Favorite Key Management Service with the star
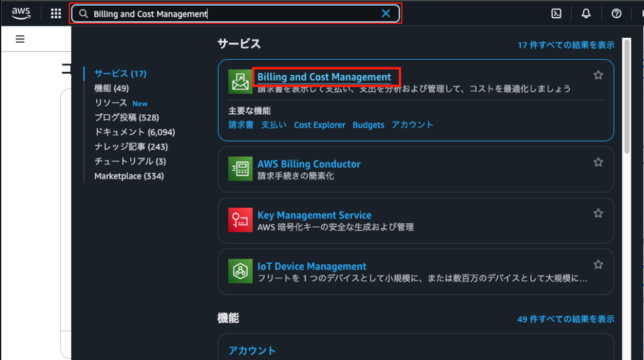The image size is (644, 360). [x=598, y=213]
